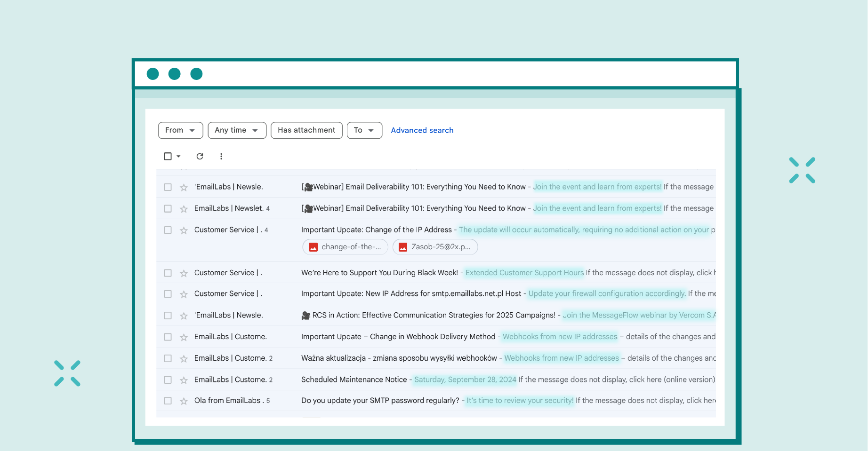The height and width of the screenshot is (451, 868).
Task: Expand the select-all dropdown arrow
Action: pyautogui.click(x=178, y=156)
